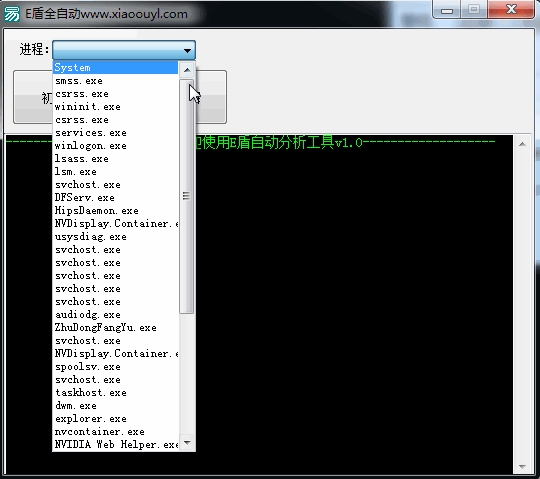The image size is (540, 479).
Task: Click the console output scroll-up arrow
Action: [x=522, y=144]
